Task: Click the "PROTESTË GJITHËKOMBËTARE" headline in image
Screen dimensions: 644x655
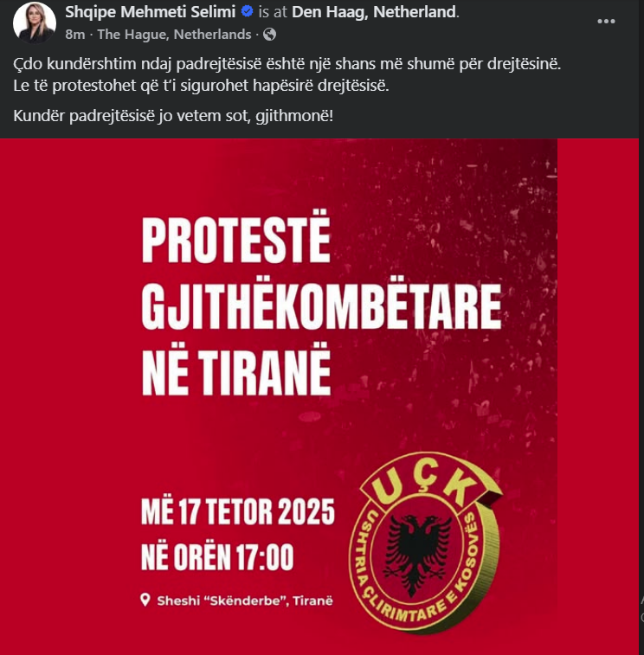Action: point(320,281)
